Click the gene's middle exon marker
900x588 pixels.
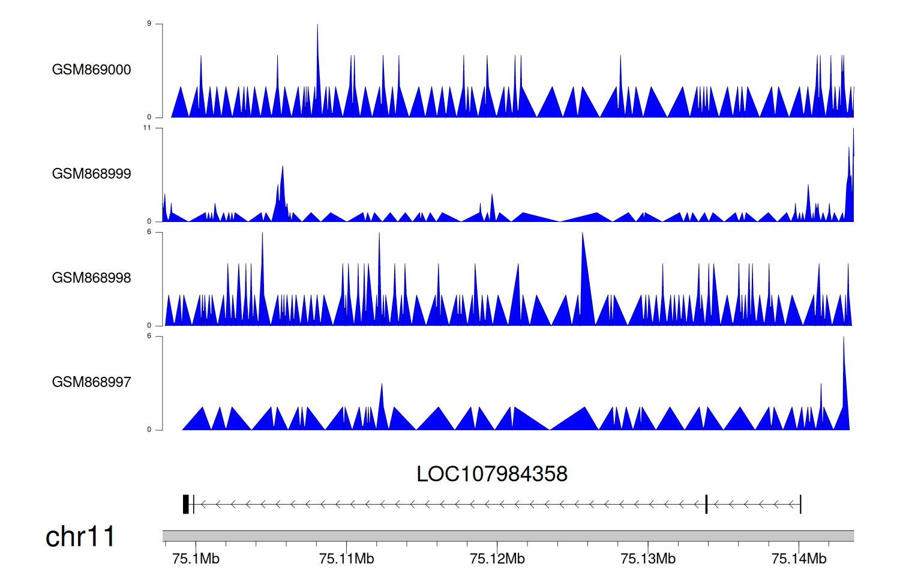coord(706,504)
